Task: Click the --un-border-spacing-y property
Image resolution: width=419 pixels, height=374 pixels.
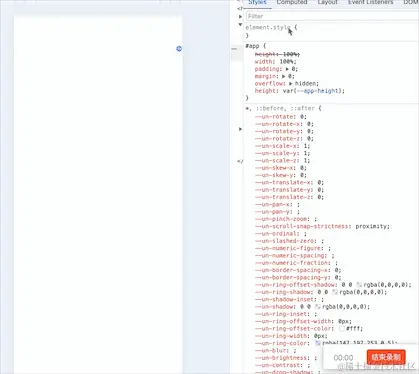Action: 293,278
